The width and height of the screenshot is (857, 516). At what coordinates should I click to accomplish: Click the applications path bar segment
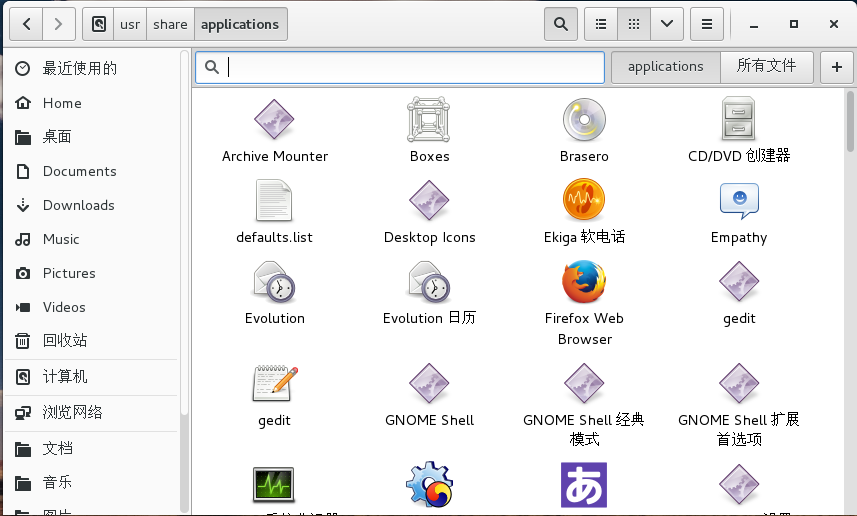240,24
